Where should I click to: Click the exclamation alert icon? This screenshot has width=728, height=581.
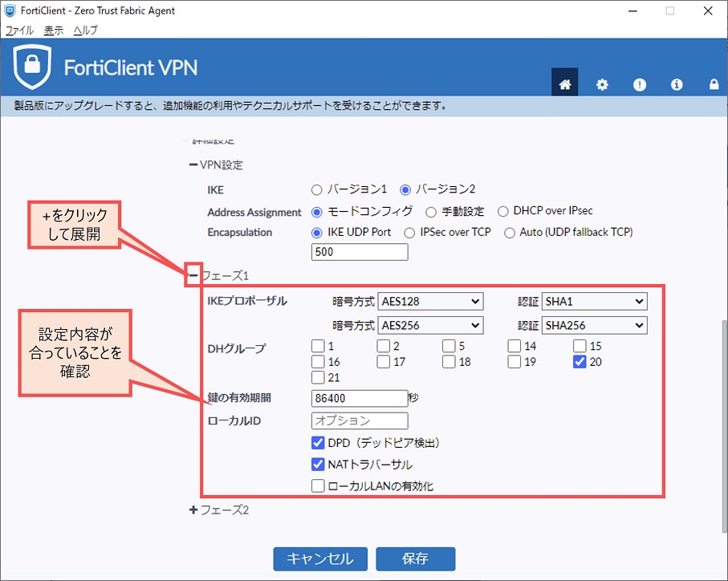[x=640, y=84]
